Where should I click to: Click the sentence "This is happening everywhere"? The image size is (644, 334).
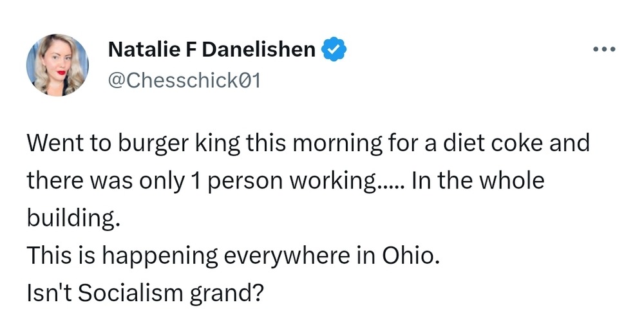(x=232, y=256)
